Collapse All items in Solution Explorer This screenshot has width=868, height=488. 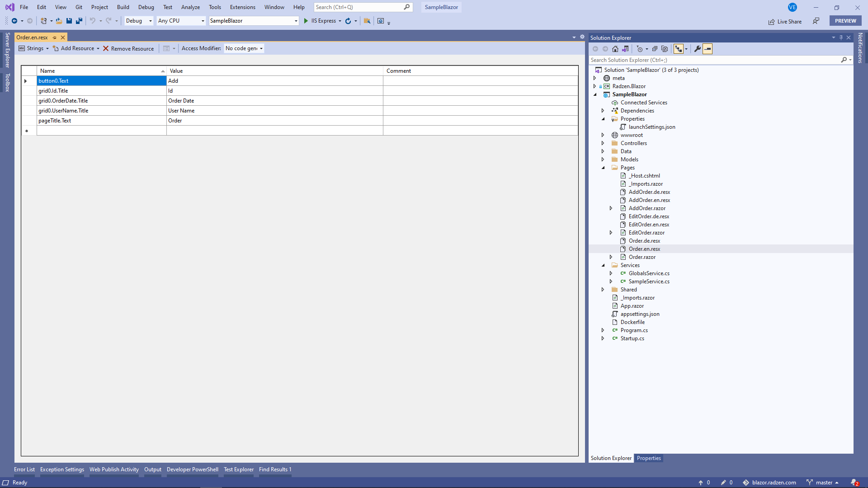(x=655, y=49)
